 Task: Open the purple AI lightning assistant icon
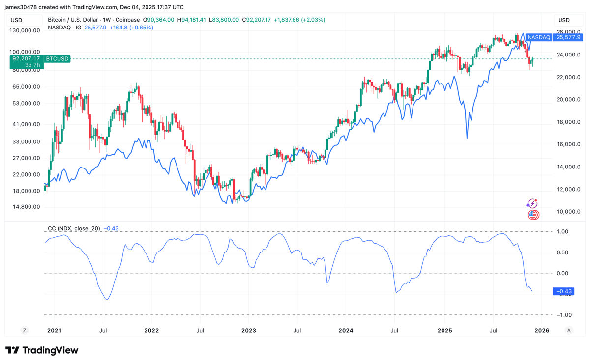pos(533,204)
